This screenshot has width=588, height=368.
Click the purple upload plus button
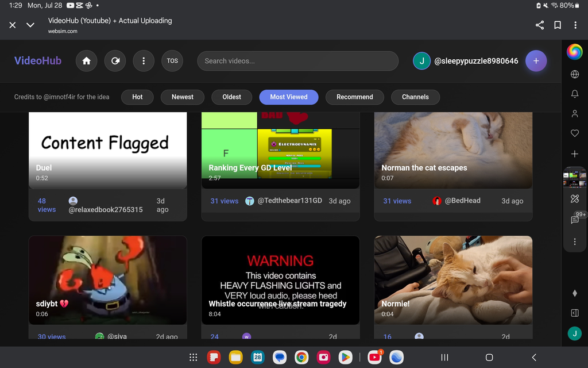536,61
